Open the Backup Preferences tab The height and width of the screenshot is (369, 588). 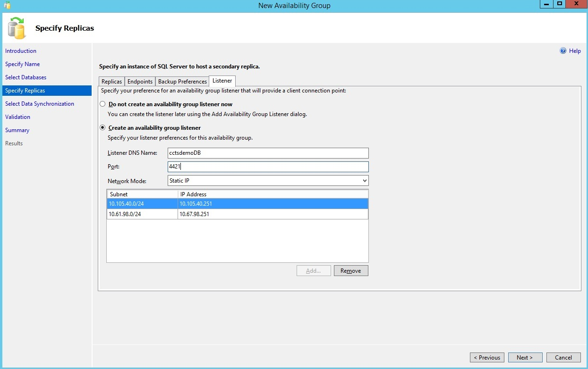click(x=182, y=82)
